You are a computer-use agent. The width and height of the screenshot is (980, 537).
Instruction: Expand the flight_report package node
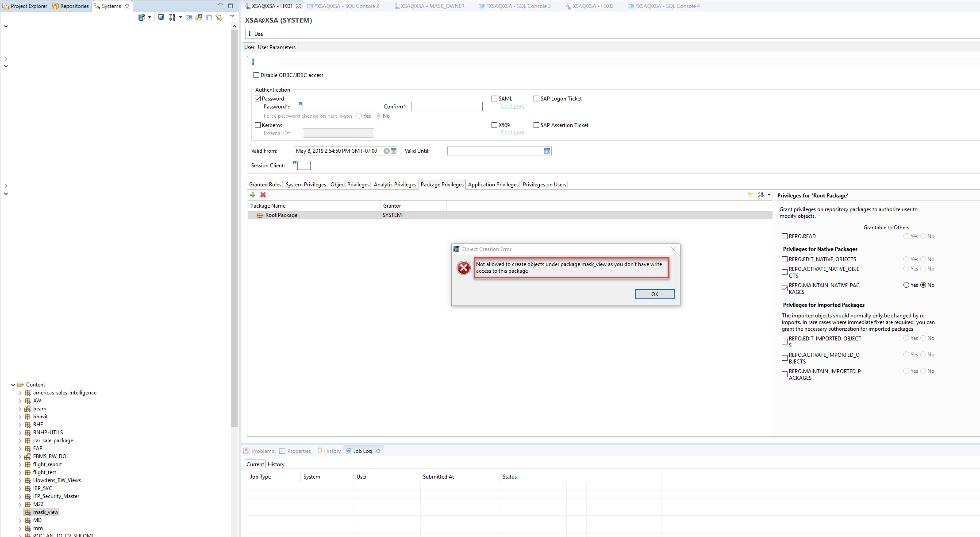point(20,464)
